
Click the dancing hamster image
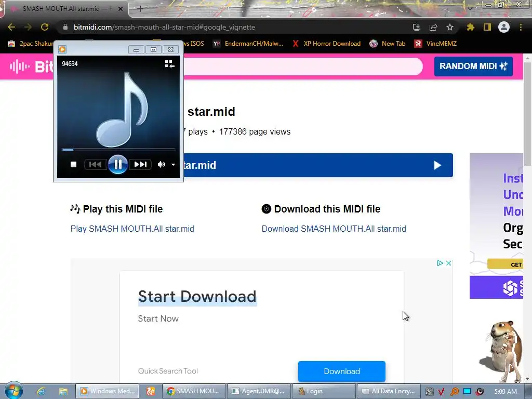(x=502, y=352)
